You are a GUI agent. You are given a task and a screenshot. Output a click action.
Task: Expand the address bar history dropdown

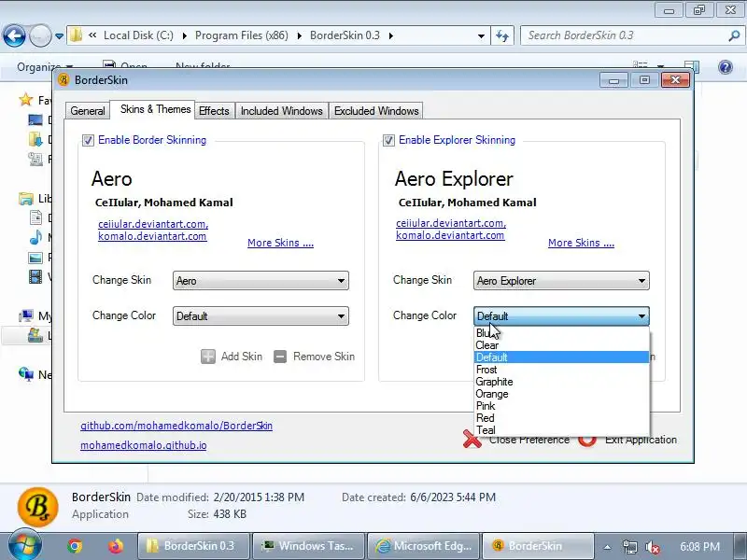[x=481, y=35]
